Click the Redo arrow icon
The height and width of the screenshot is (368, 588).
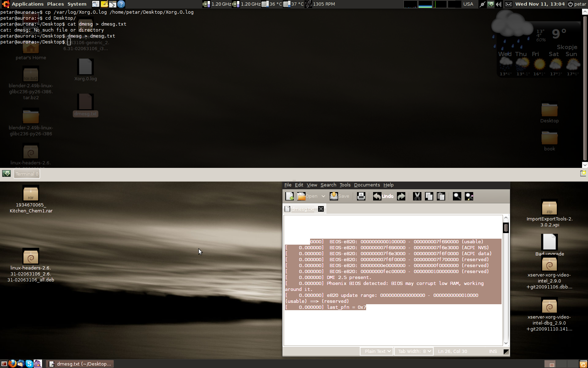coord(401,196)
